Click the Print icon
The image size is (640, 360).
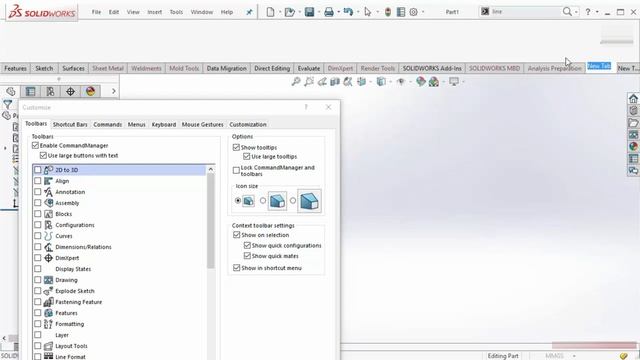(329, 12)
